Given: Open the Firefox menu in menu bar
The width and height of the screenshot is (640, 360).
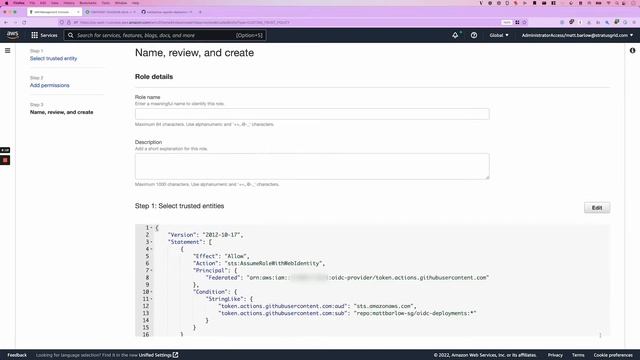Looking at the screenshot, I should 19,3.
